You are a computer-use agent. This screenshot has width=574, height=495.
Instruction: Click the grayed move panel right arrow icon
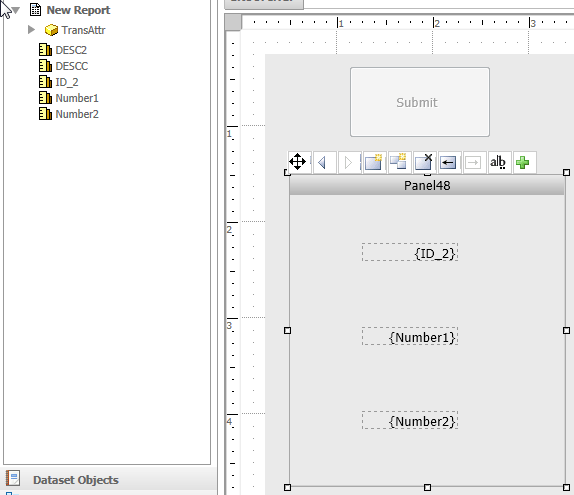(473, 162)
